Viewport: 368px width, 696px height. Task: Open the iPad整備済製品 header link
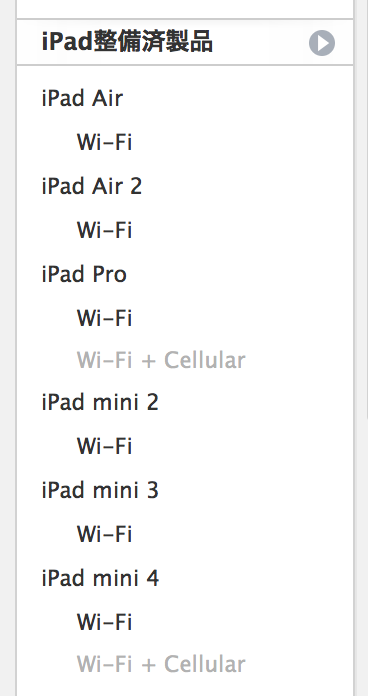127,42
